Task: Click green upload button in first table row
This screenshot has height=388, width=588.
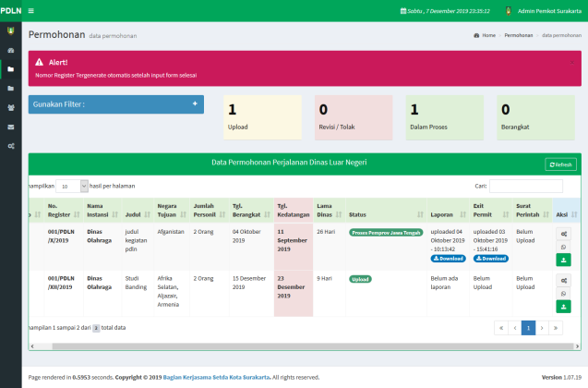Action: tap(563, 261)
